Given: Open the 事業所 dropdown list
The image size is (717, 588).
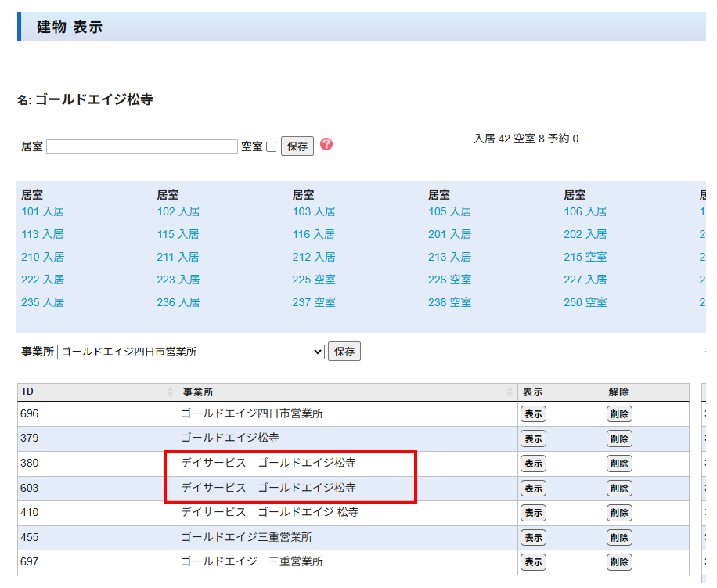Looking at the screenshot, I should point(191,352).
